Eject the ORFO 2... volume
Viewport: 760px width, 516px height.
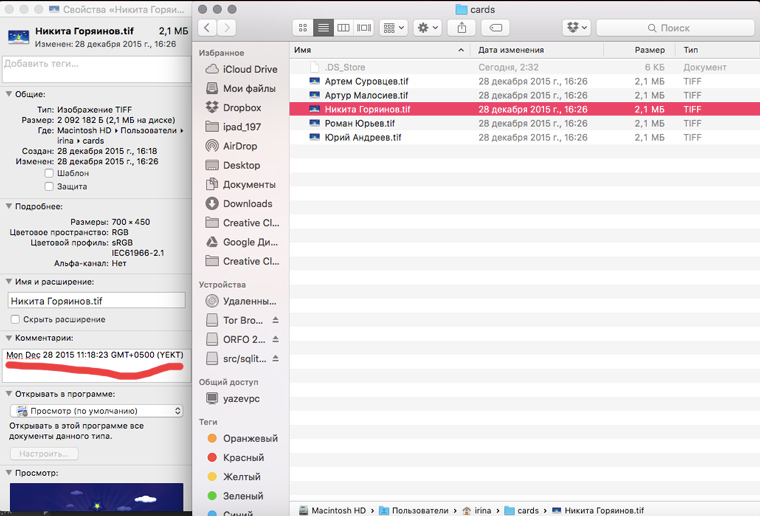pos(275,339)
